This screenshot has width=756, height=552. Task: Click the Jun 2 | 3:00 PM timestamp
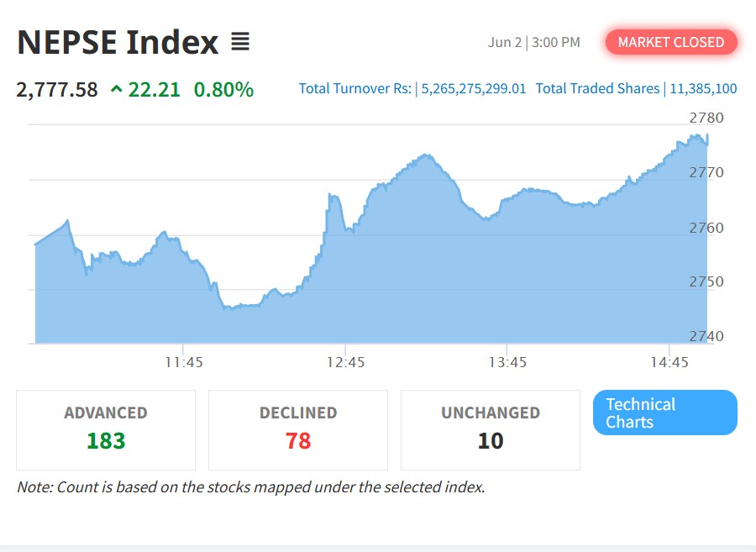click(x=533, y=42)
